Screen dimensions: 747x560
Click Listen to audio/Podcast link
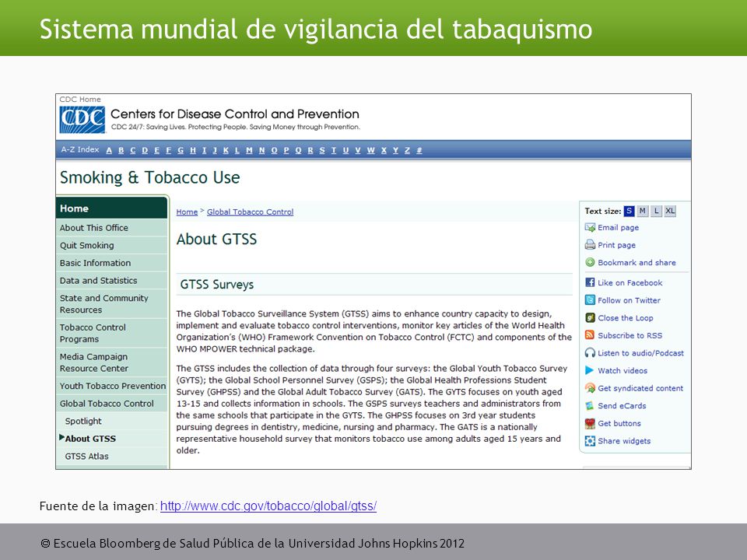640,353
